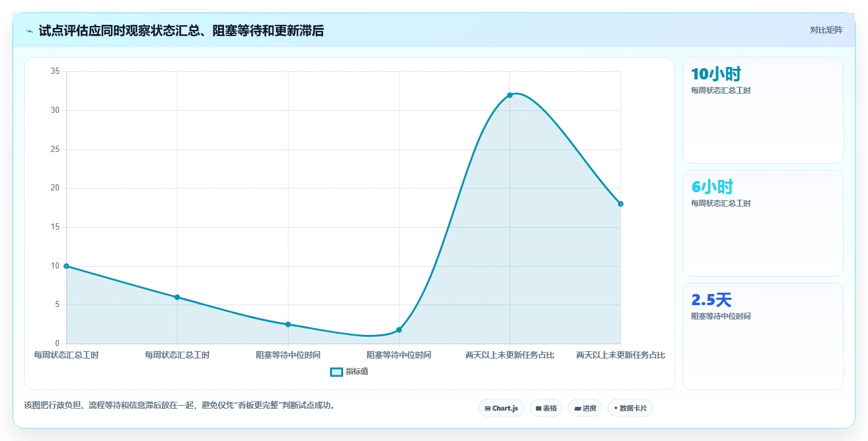The width and height of the screenshot is (868, 441).
Task: Click the 2.5天 card value
Action: pyautogui.click(x=712, y=300)
